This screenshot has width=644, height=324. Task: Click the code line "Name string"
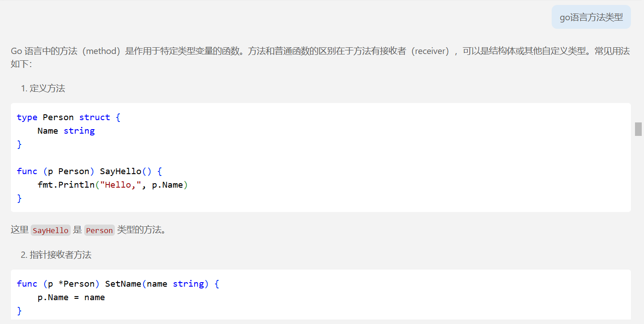(66, 131)
